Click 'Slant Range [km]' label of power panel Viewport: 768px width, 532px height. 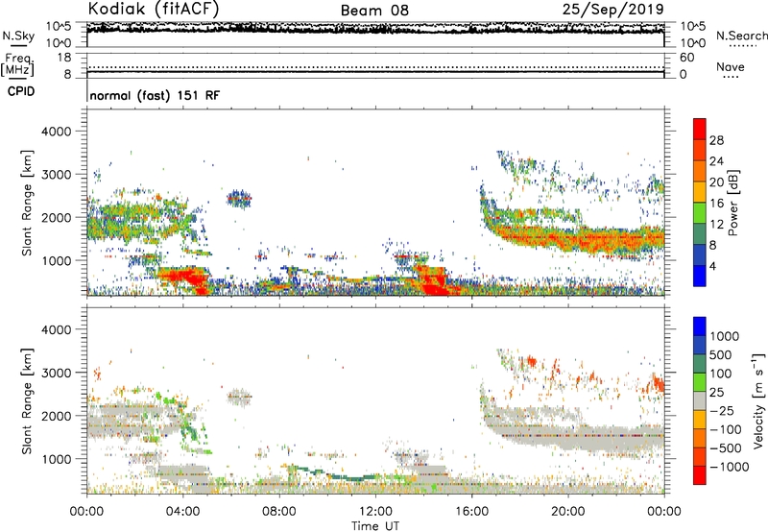click(x=27, y=203)
